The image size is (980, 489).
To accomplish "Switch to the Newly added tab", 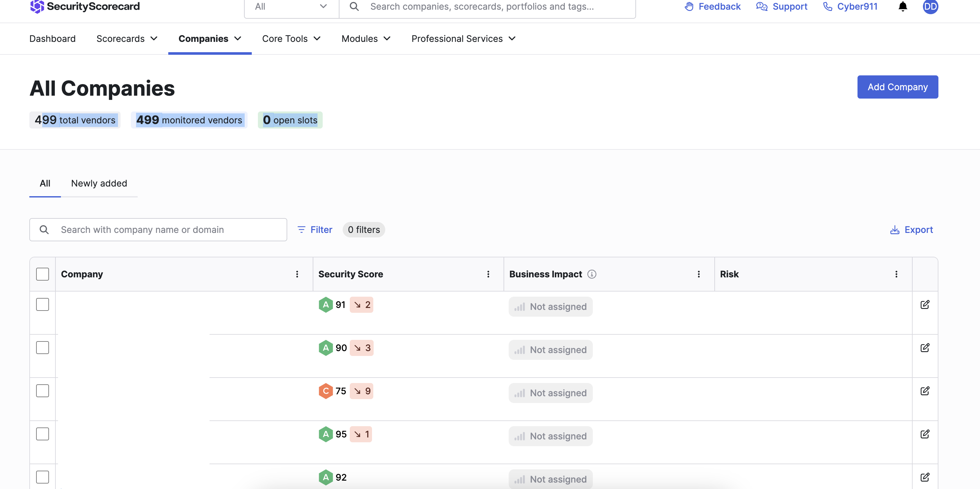I will click(99, 184).
